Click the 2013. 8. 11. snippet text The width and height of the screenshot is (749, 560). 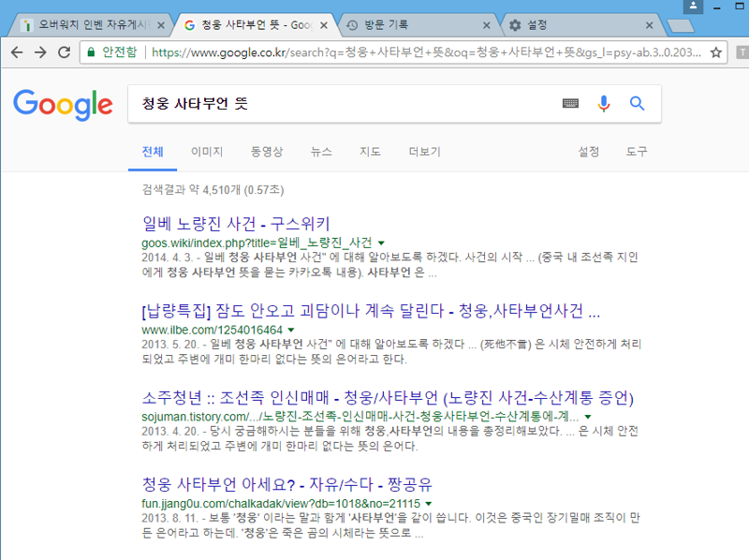(390, 525)
